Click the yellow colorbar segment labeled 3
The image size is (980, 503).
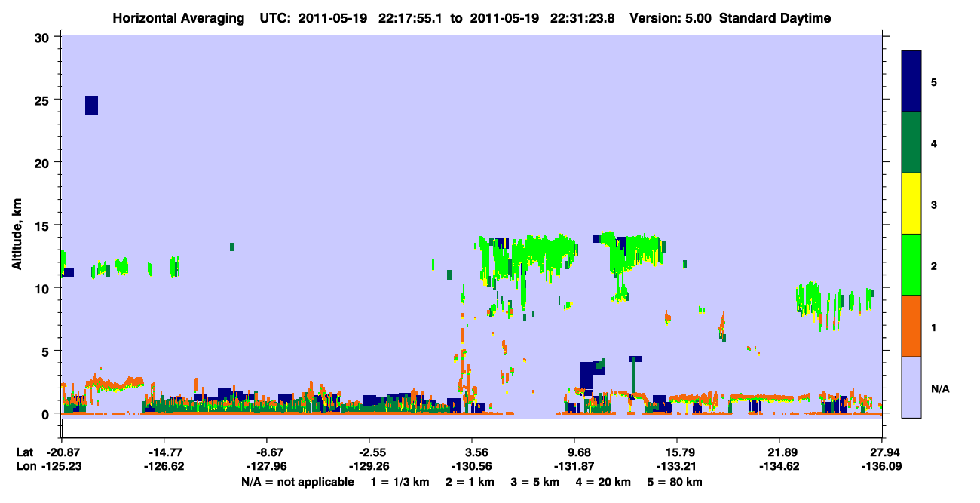pyautogui.click(x=911, y=204)
